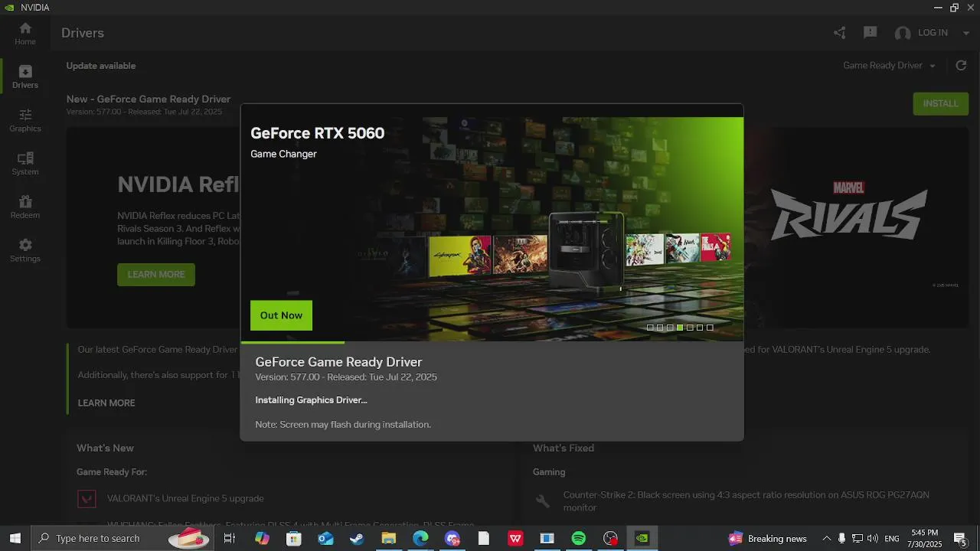Click the user avatar icon

tap(903, 33)
